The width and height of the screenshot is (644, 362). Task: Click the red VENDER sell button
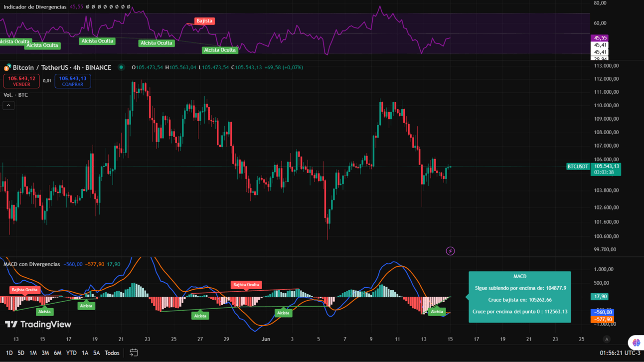(21, 81)
